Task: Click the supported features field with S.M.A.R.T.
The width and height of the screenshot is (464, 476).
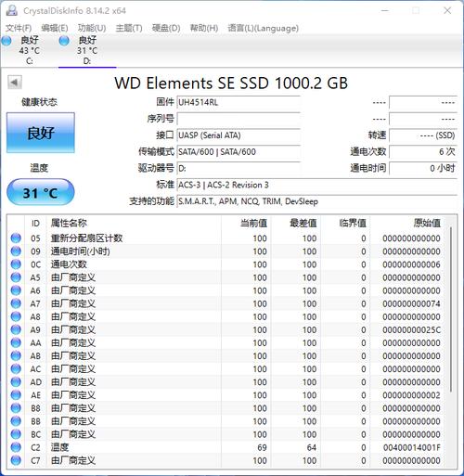Action: point(317,201)
